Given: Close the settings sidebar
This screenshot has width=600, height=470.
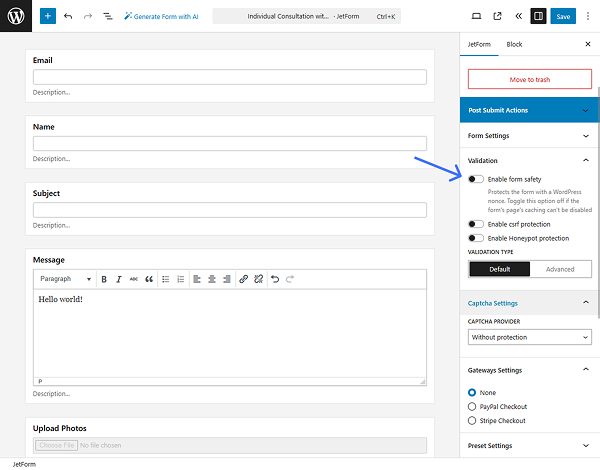Looking at the screenshot, I should [588, 44].
